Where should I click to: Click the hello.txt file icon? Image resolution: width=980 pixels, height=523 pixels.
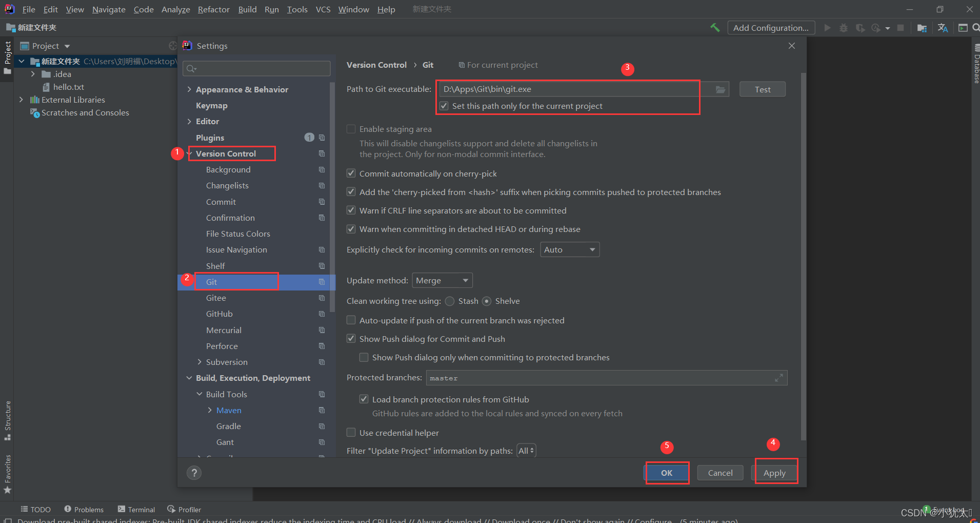(x=46, y=87)
